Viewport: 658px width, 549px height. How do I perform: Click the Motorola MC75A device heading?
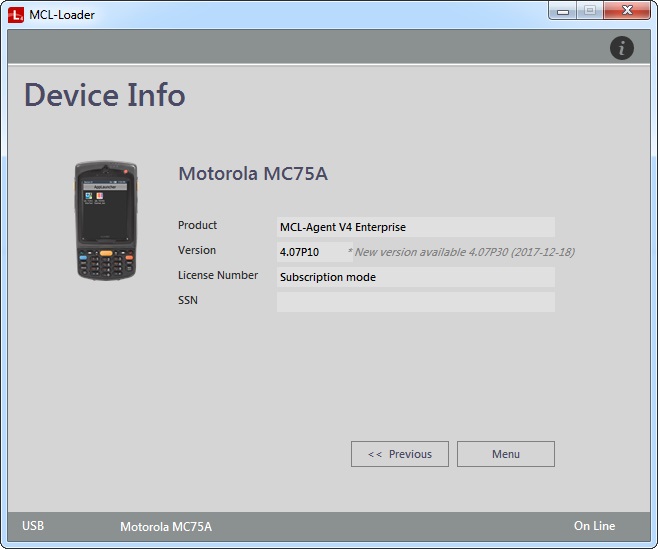click(253, 174)
